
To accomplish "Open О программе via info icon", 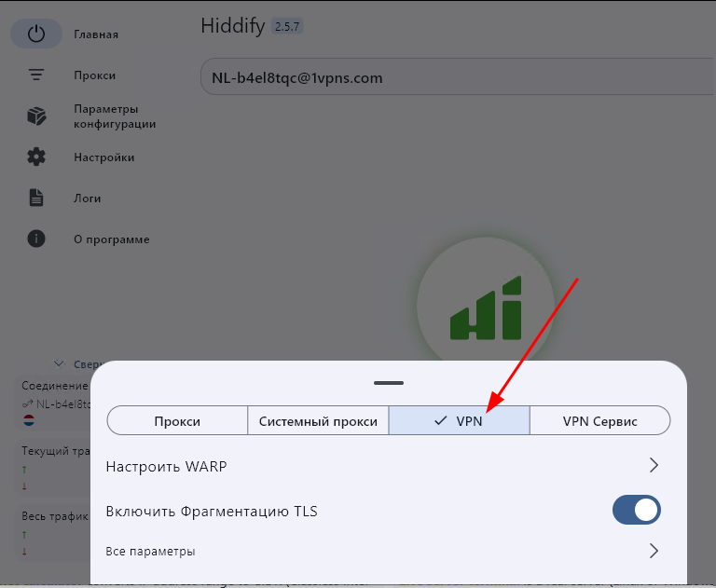I will (36, 239).
